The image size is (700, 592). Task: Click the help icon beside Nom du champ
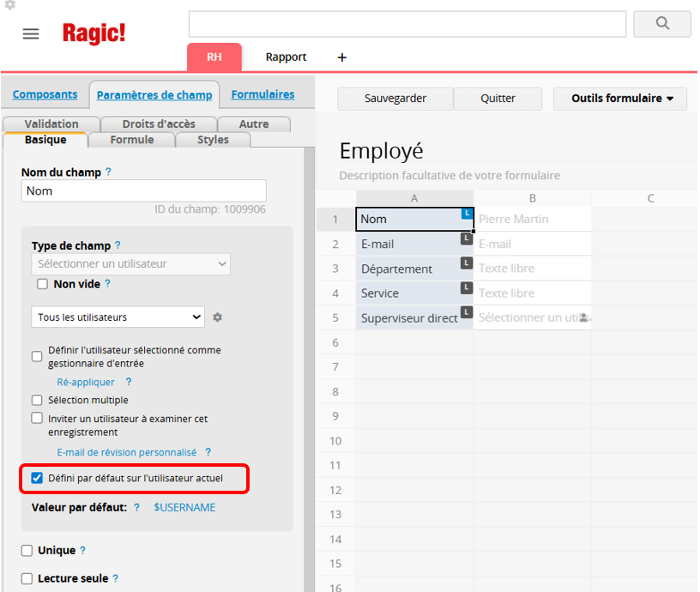(108, 172)
